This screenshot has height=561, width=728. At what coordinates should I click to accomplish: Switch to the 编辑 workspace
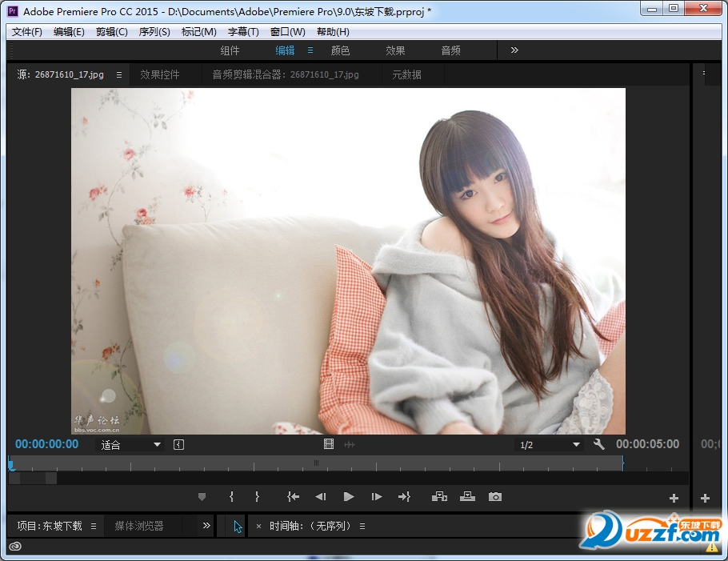point(285,50)
